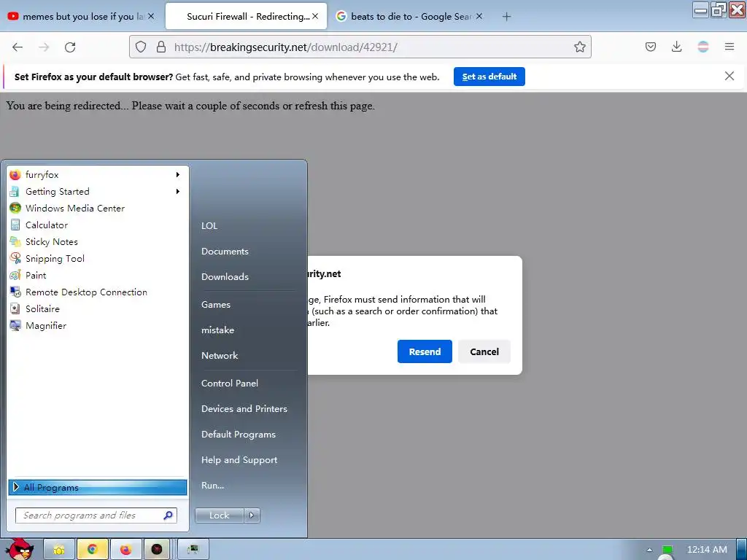This screenshot has height=560, width=747.
Task: Bookmark this page with the star
Action: pyautogui.click(x=579, y=47)
